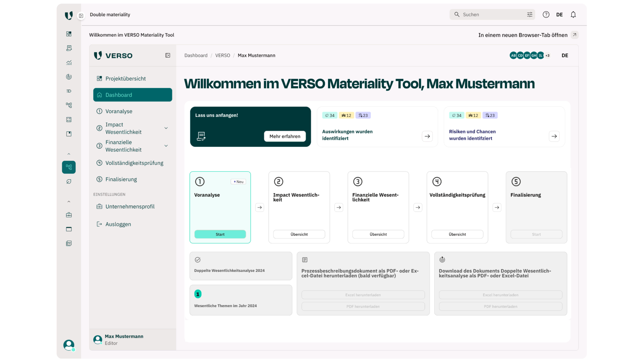Click Dashboard breadcrumb link

click(x=196, y=55)
